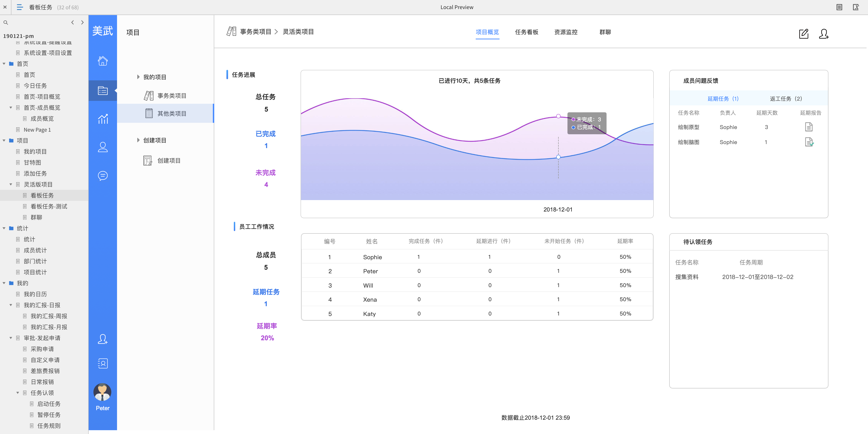Click the binder icon beside 事务类项目 breadcrumb
868x434 pixels.
click(231, 32)
